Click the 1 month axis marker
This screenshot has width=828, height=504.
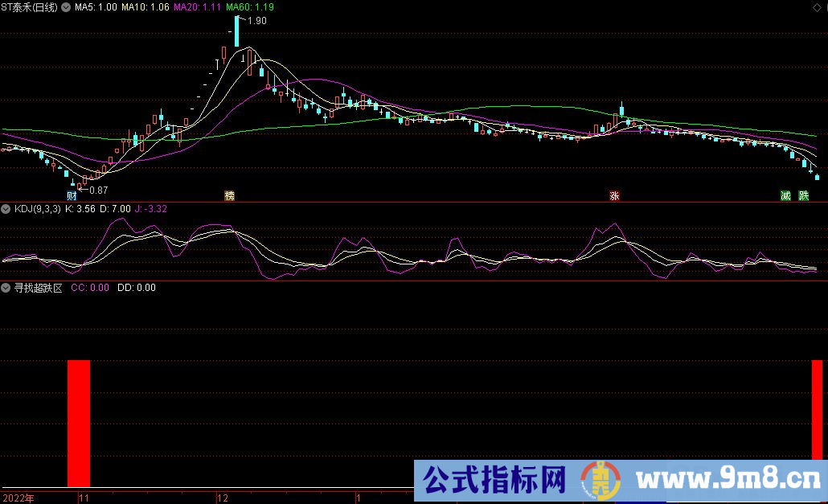(358, 498)
